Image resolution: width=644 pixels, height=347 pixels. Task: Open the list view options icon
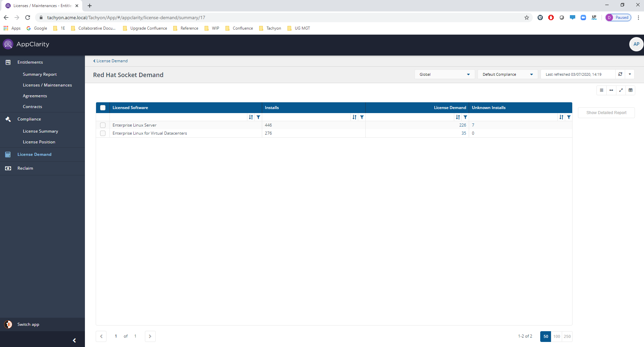[602, 90]
